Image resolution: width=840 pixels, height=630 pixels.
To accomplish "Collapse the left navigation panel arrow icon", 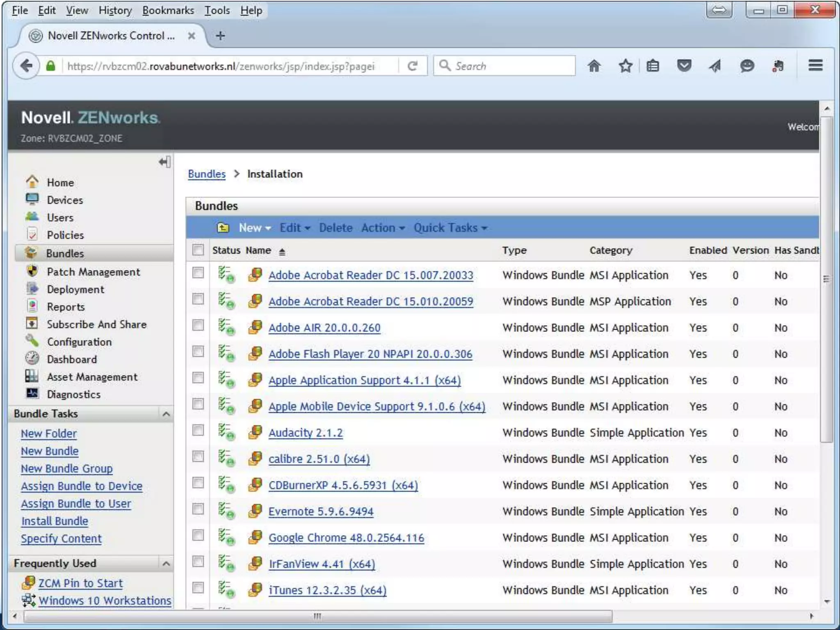I will point(165,162).
